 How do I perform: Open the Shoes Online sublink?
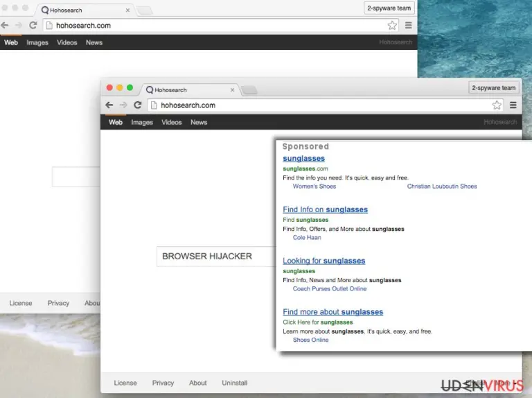point(310,340)
